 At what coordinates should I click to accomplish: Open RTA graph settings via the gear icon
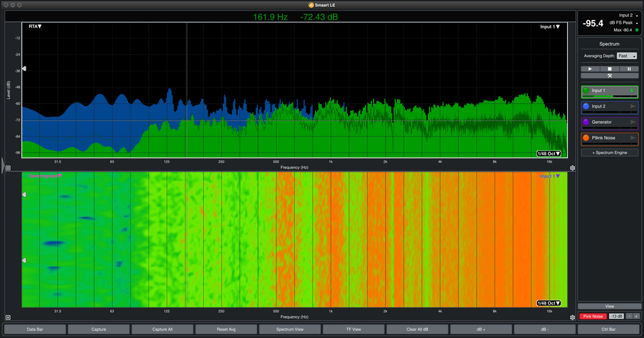point(572,168)
